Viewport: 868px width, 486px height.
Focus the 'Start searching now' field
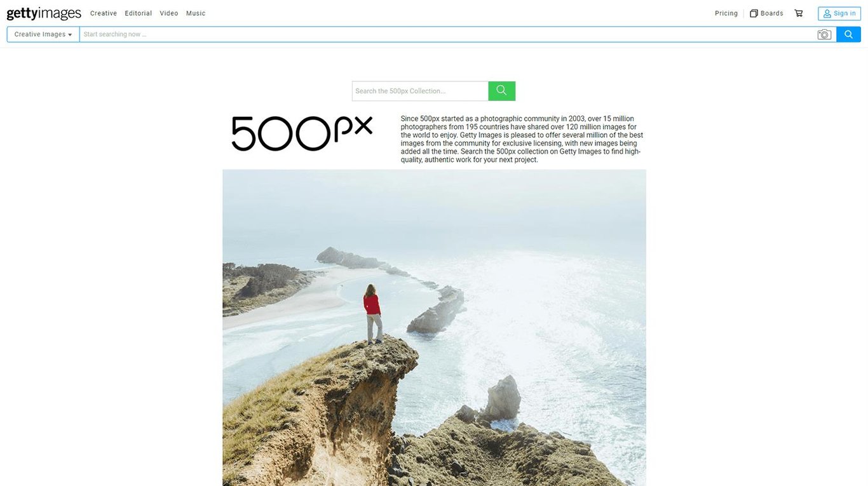448,34
